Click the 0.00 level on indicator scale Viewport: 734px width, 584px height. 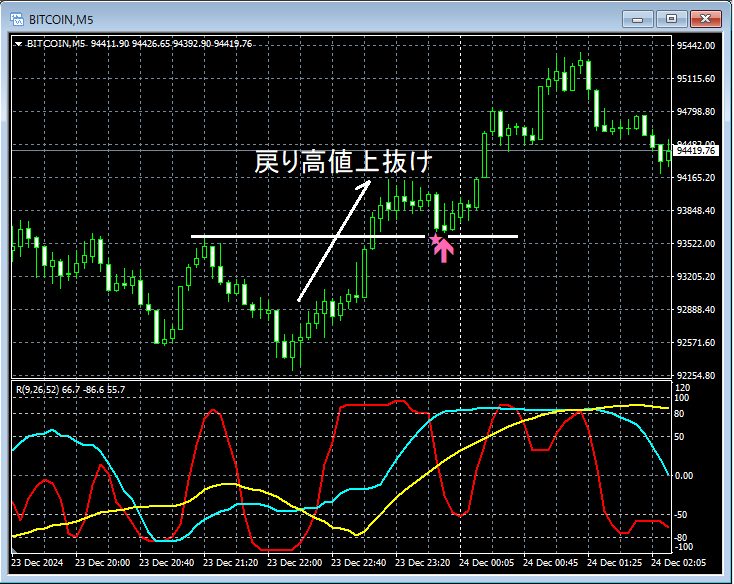pos(684,475)
